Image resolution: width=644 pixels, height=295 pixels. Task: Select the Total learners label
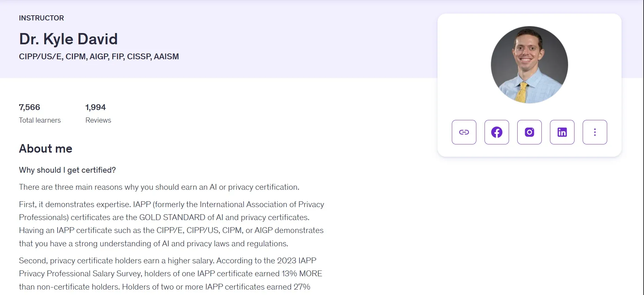[40, 120]
